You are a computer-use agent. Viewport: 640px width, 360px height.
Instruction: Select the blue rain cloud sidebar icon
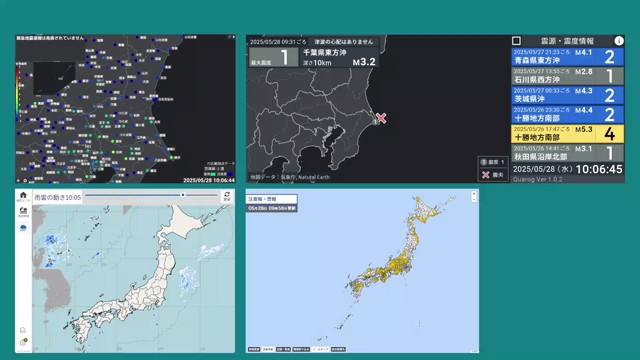coord(23,228)
